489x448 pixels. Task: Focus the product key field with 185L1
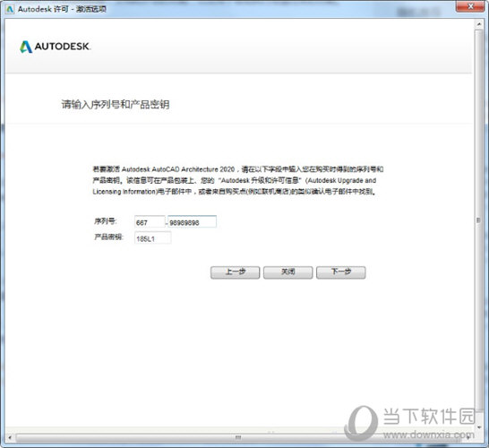coord(152,238)
